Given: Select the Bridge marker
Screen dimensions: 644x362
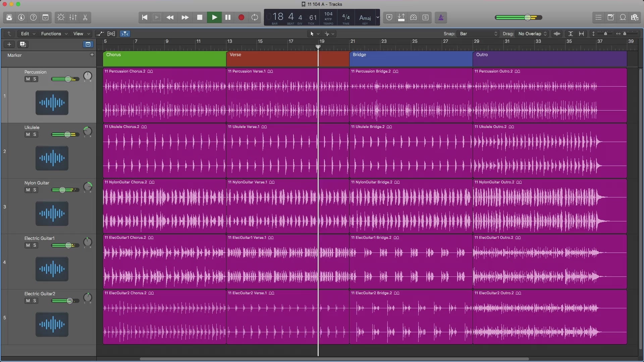Looking at the screenshot, I should (411, 59).
